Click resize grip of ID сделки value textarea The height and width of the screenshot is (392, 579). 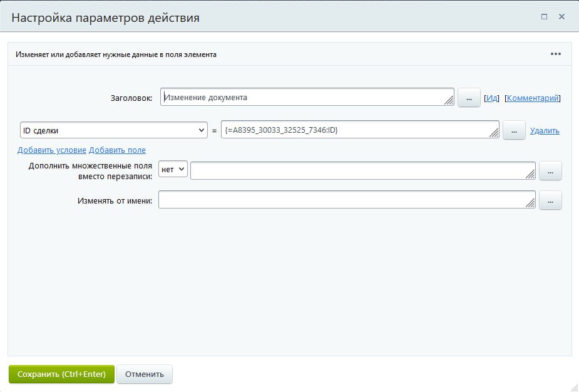[494, 133]
